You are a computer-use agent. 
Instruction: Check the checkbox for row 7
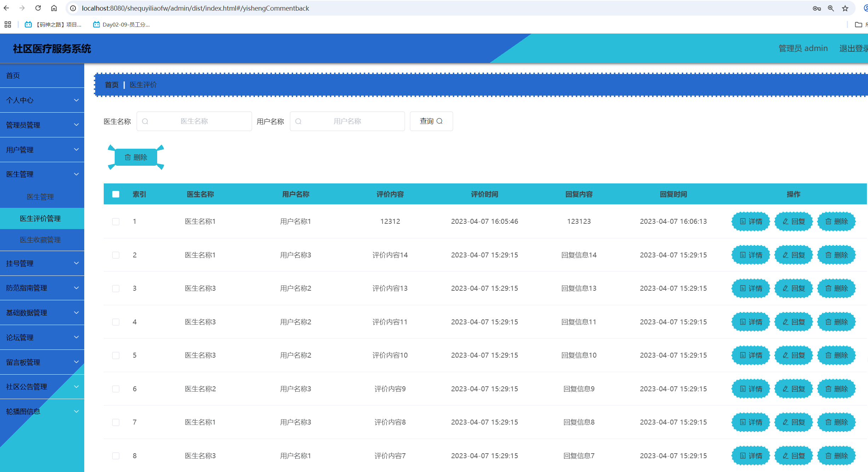116,422
